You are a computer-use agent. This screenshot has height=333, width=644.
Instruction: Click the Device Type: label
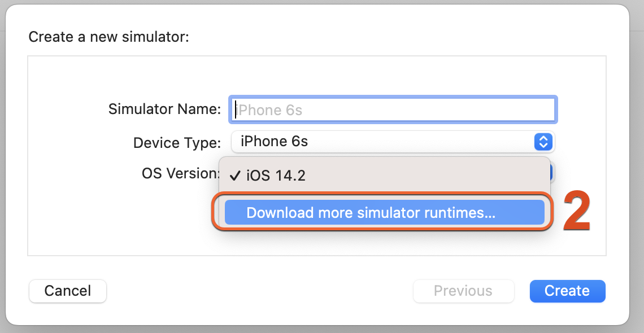(177, 143)
